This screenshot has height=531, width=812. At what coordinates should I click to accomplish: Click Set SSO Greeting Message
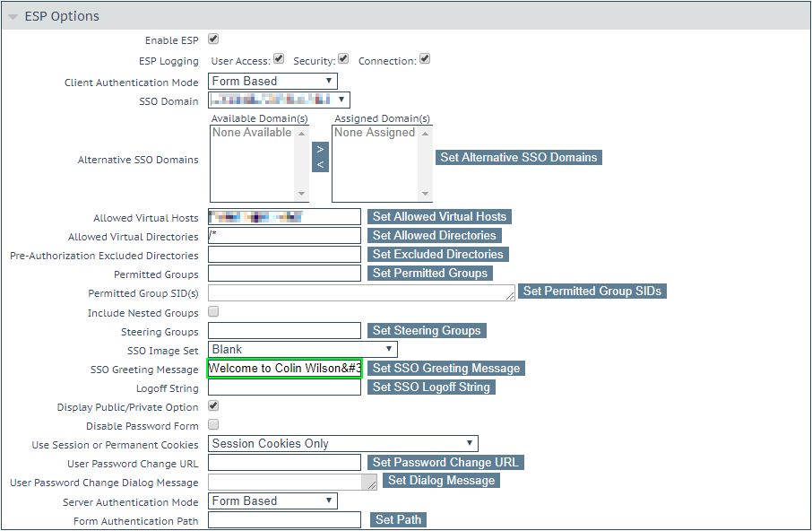point(445,368)
